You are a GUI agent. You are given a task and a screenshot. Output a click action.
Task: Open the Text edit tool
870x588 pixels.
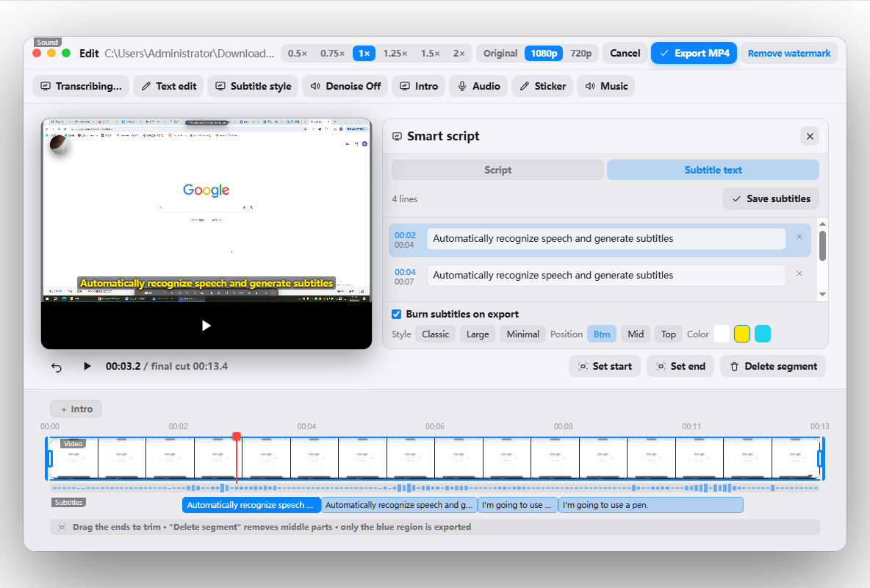169,86
